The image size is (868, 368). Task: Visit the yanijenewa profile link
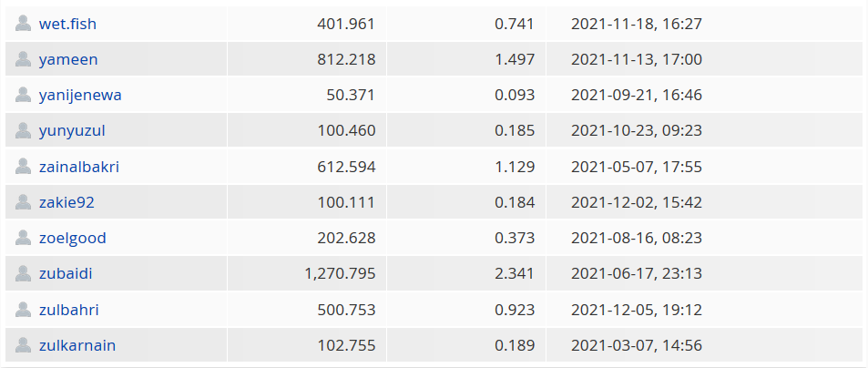click(80, 95)
